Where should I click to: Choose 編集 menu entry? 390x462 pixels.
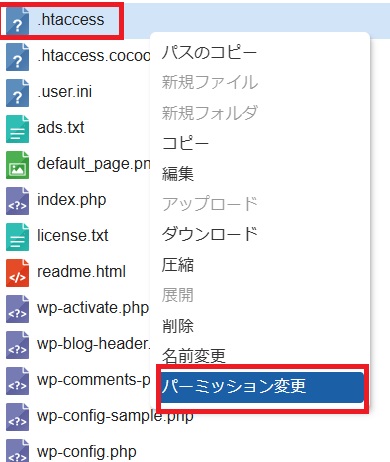click(178, 174)
